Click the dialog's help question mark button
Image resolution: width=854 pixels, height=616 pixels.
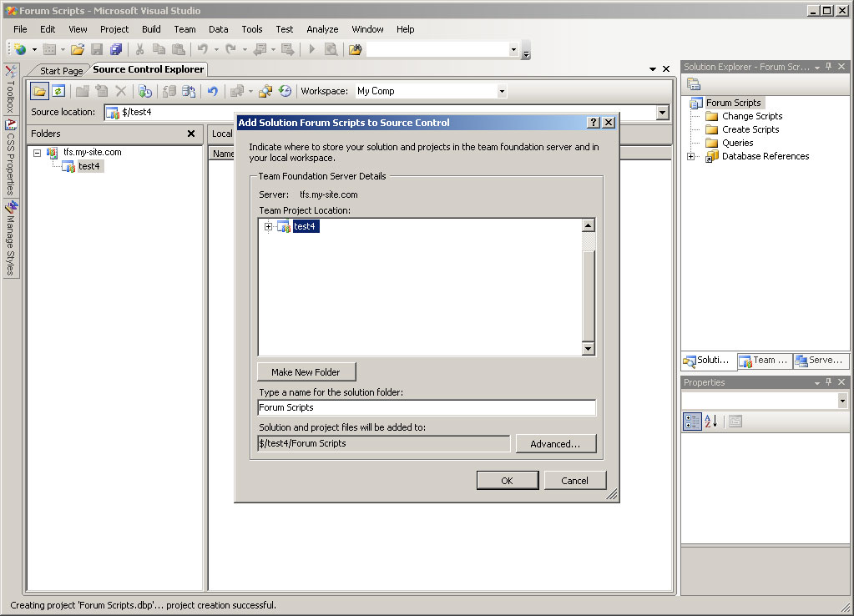[x=594, y=123]
